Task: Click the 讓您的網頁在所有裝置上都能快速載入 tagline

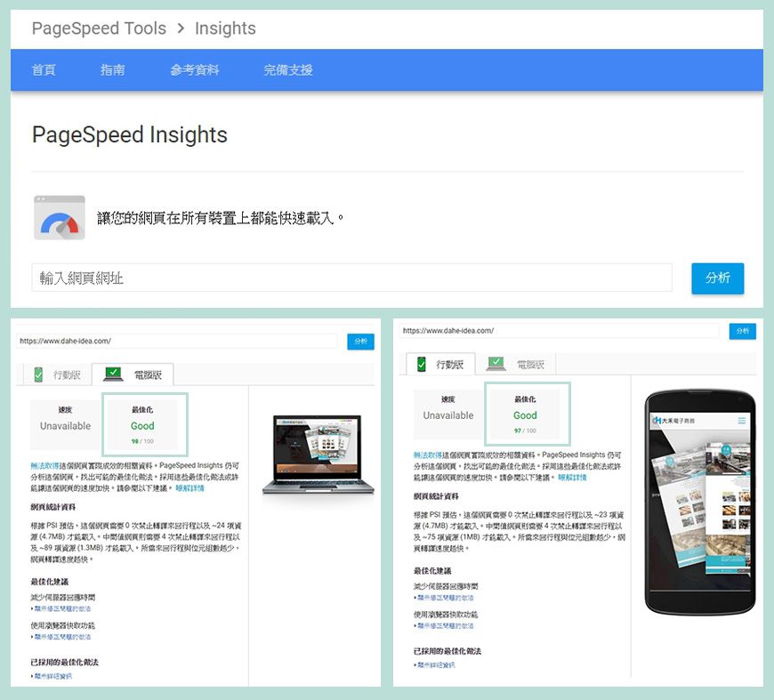Action: (x=220, y=218)
